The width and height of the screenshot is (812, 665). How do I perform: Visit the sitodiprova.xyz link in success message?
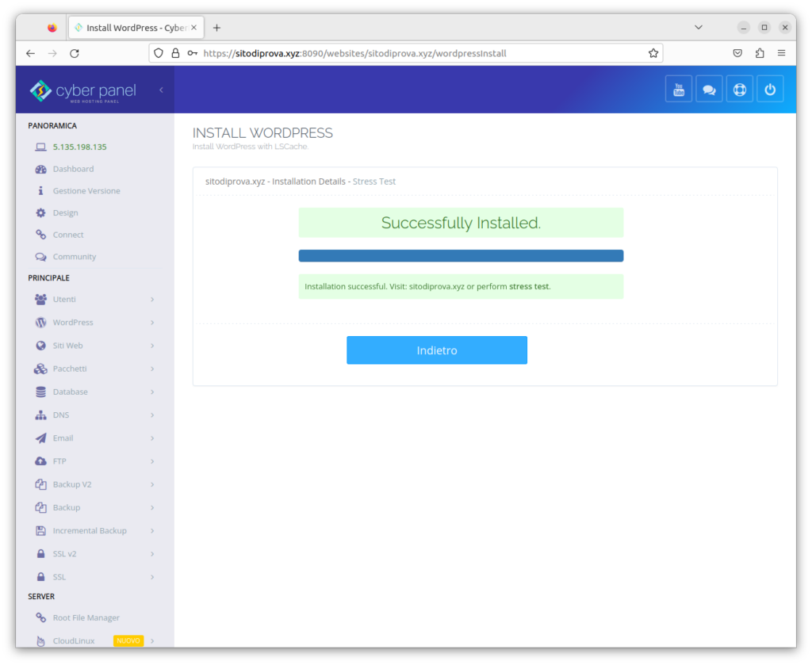pyautogui.click(x=437, y=287)
